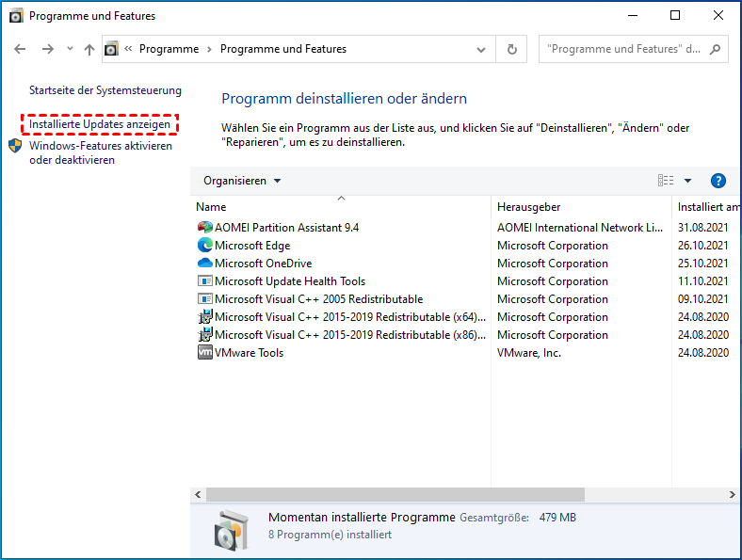
Task: Click AOMEI International Network publisher cell
Action: coord(580,228)
